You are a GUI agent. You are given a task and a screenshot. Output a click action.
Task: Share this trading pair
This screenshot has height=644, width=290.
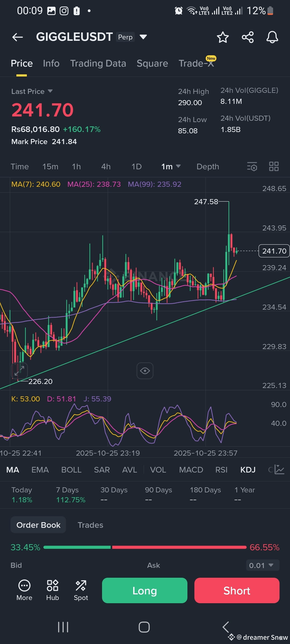(248, 37)
